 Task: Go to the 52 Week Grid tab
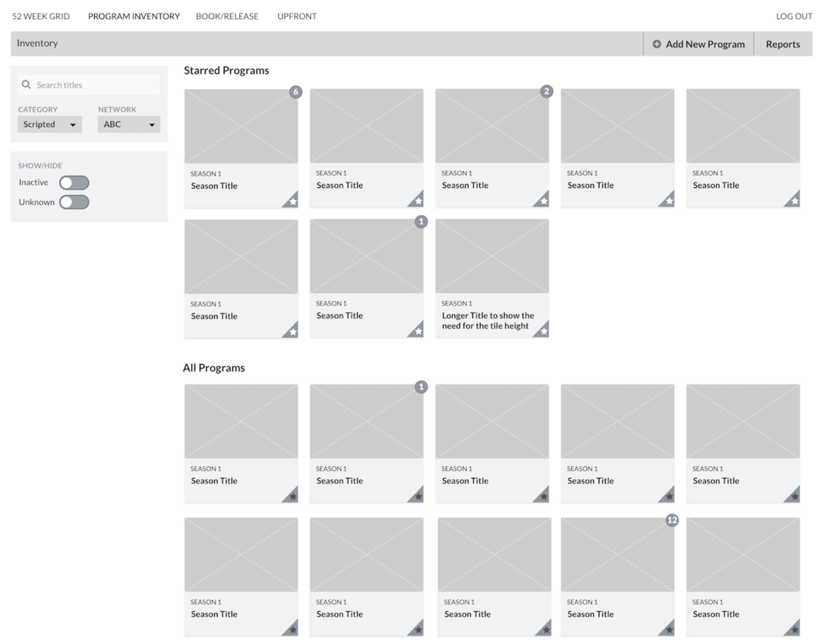tap(41, 16)
